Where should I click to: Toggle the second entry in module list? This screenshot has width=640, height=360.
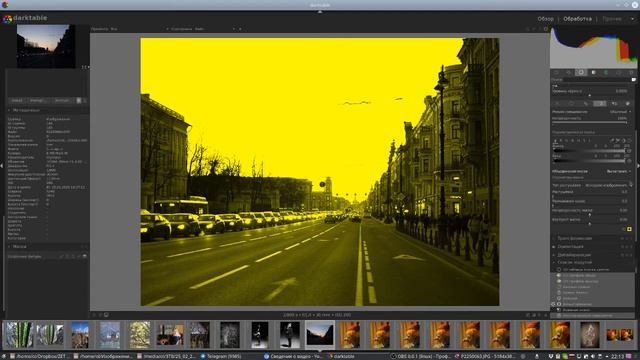coord(559,276)
